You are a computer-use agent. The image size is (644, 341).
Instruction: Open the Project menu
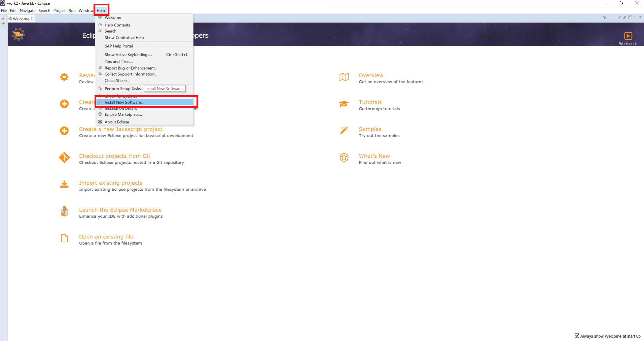(x=60, y=10)
